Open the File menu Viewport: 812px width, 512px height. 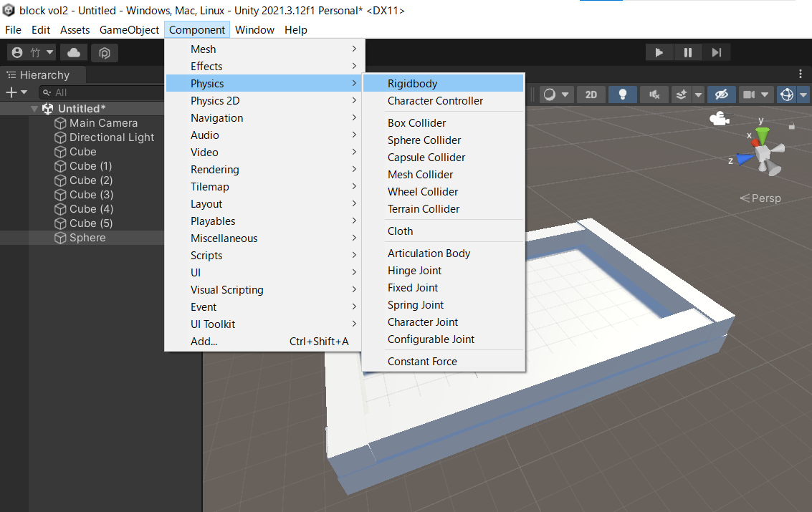coord(13,30)
